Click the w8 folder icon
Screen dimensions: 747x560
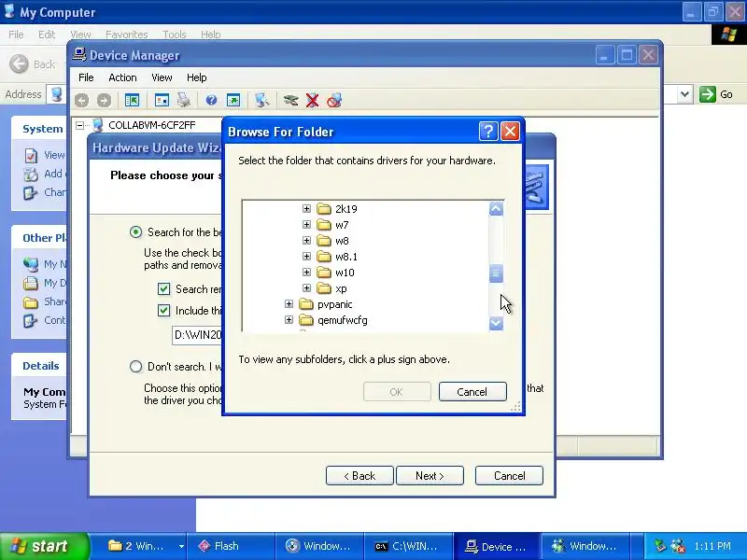324,241
